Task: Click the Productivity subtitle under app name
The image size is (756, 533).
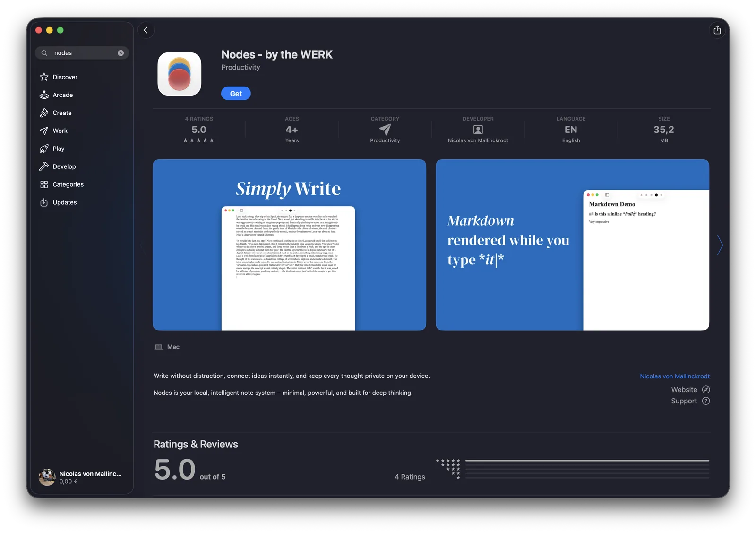Action: click(x=241, y=68)
